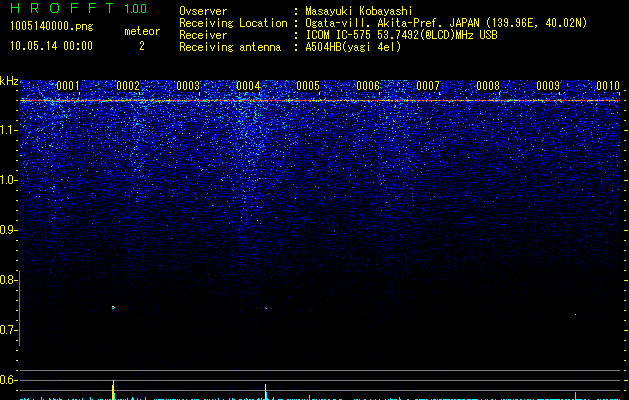
Task: Click the 'Receiving antenna' label
Action: coord(230,47)
